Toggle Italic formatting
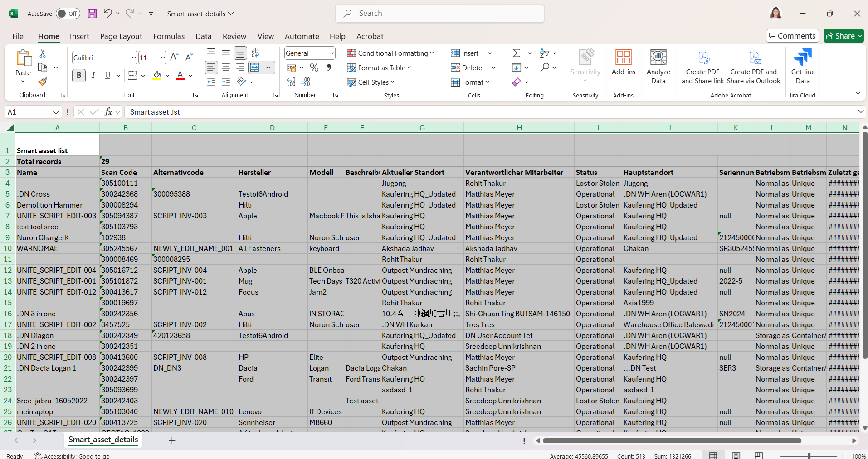 pos(93,76)
